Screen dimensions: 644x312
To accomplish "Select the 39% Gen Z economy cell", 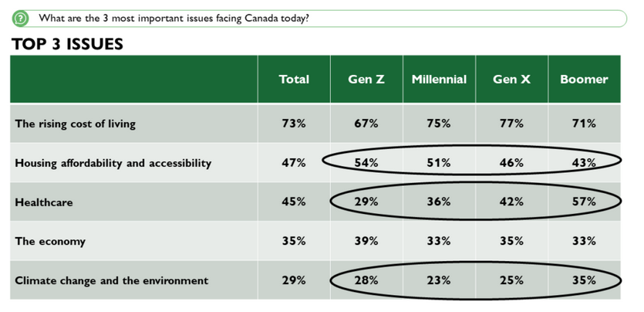I will (x=366, y=241).
